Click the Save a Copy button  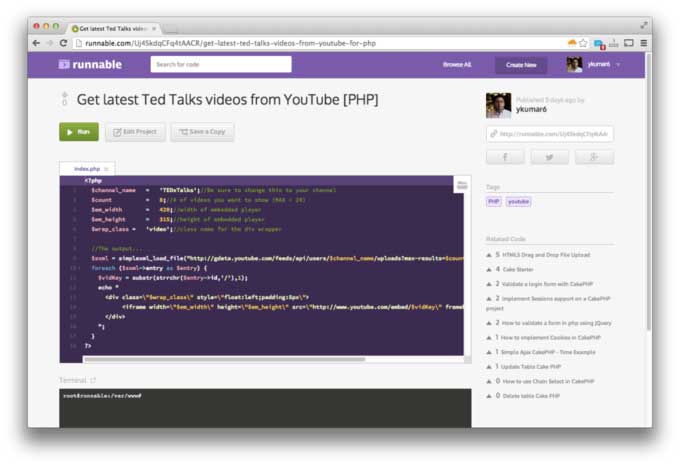pyautogui.click(x=202, y=132)
